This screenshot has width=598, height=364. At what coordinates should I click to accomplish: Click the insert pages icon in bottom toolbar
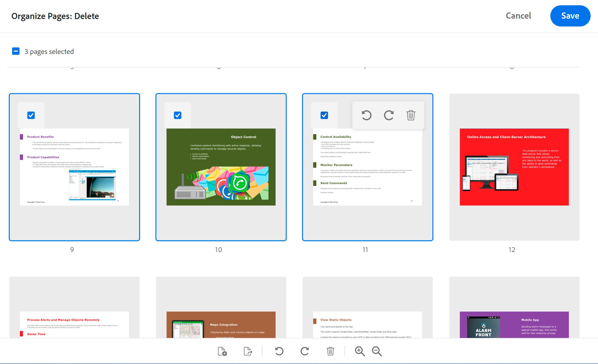pyautogui.click(x=222, y=351)
